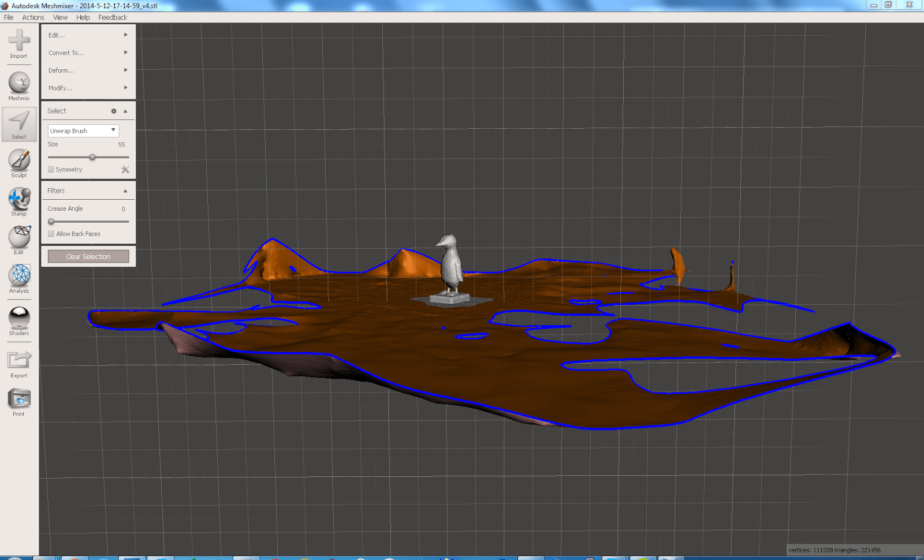
Task: Open the Actions menu
Action: [x=33, y=17]
